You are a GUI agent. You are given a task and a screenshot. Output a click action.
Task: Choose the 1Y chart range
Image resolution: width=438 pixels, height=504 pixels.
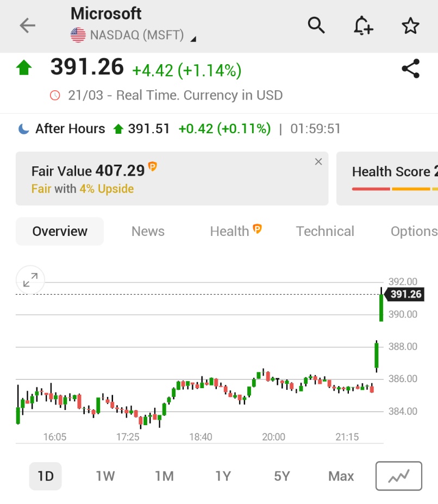coord(223,476)
